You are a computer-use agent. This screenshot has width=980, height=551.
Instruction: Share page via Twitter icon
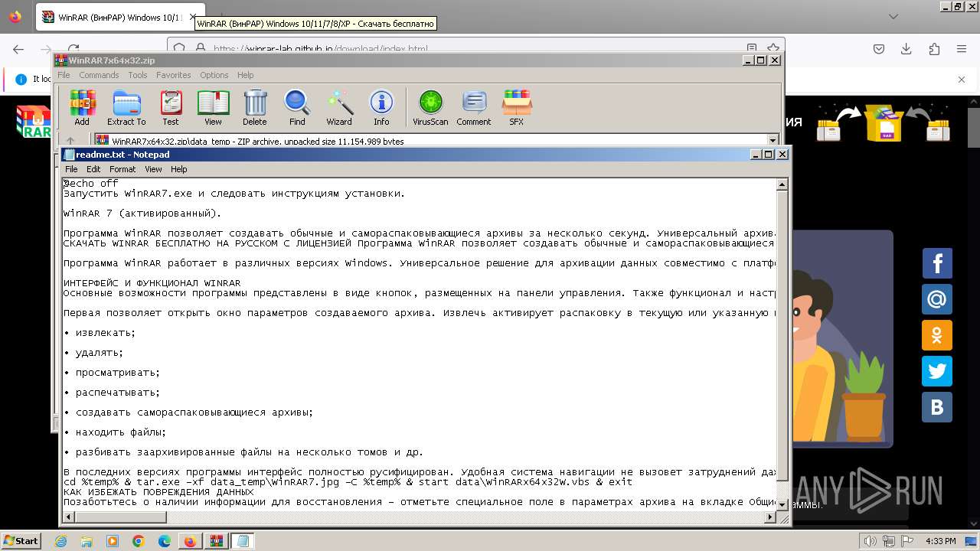[x=936, y=371]
